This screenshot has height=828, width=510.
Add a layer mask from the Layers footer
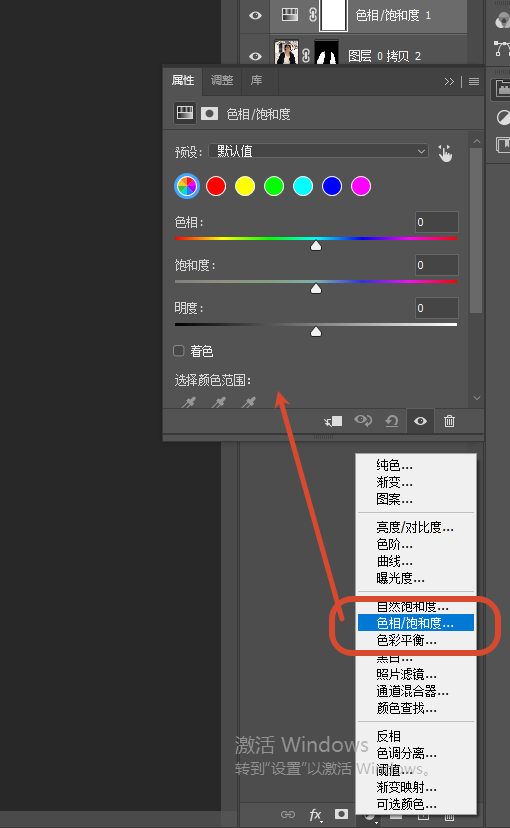tap(342, 814)
